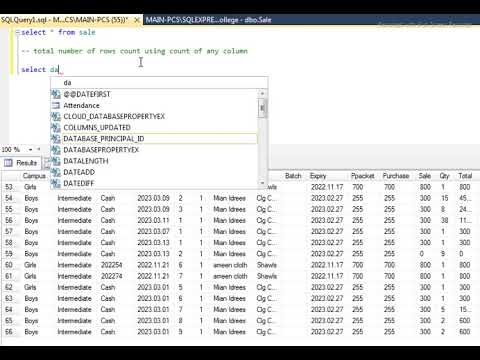Click 202274 cell in row 61

pyautogui.click(x=112, y=276)
